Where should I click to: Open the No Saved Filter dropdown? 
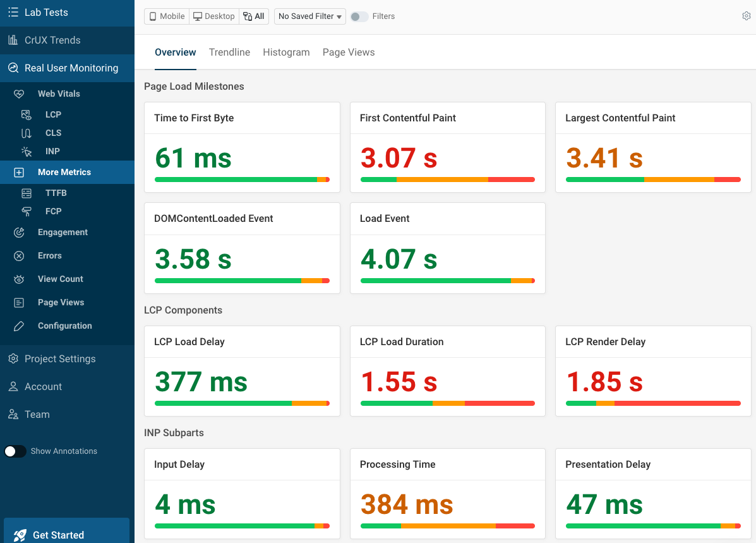click(x=309, y=16)
